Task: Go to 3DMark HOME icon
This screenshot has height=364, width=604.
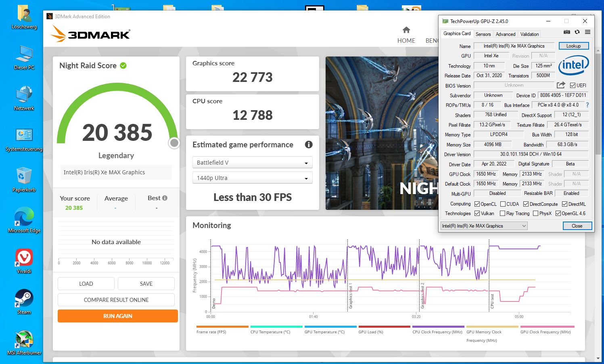Action: (x=406, y=30)
